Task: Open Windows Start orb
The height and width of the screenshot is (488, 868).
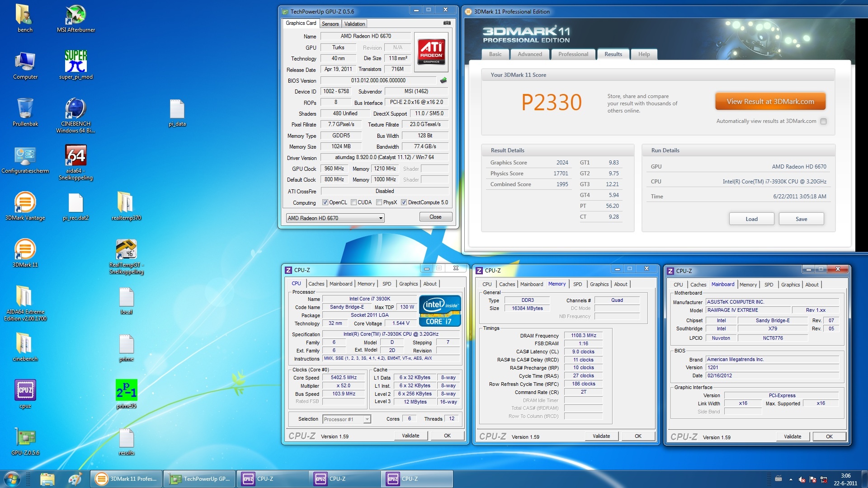Action: [12, 479]
